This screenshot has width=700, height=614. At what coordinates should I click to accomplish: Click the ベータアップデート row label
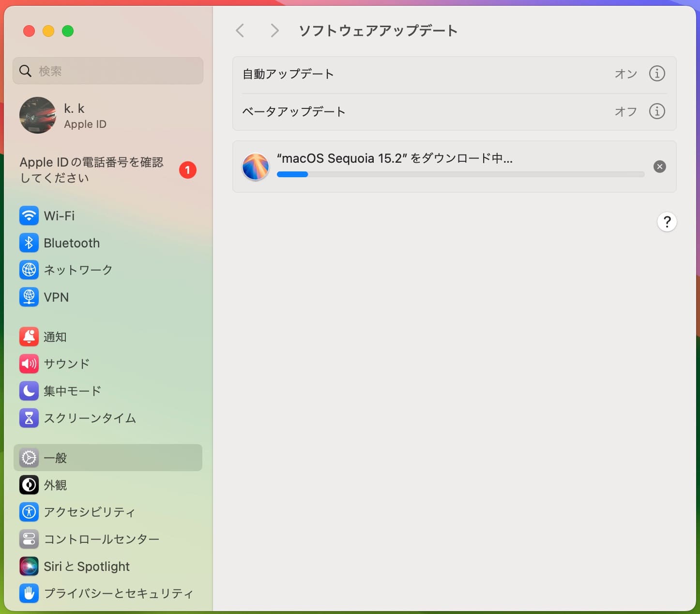(294, 112)
